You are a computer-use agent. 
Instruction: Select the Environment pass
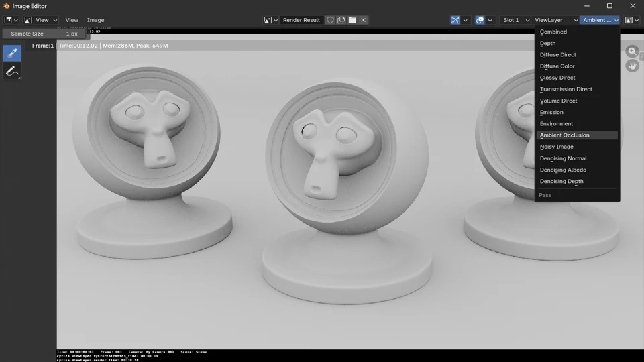[577, 123]
